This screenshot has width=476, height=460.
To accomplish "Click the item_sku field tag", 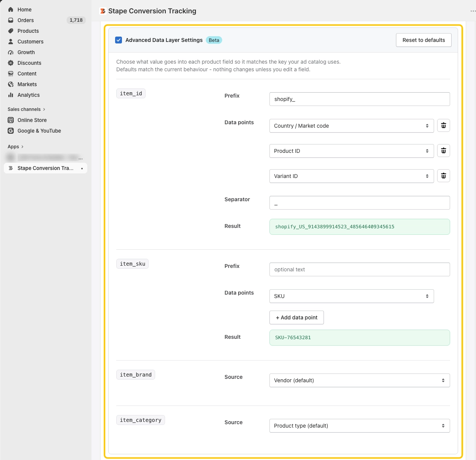I will click(x=132, y=264).
